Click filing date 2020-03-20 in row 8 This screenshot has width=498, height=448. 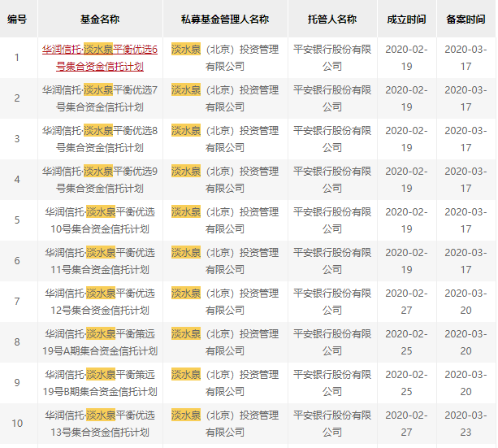(466, 342)
